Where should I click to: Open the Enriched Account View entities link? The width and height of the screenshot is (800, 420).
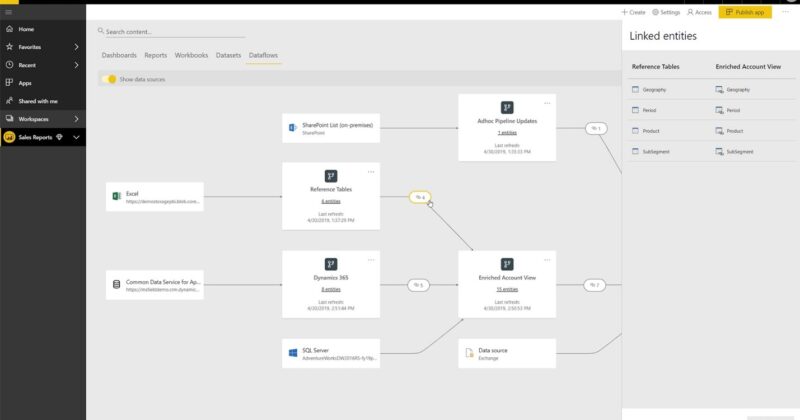(x=507, y=289)
